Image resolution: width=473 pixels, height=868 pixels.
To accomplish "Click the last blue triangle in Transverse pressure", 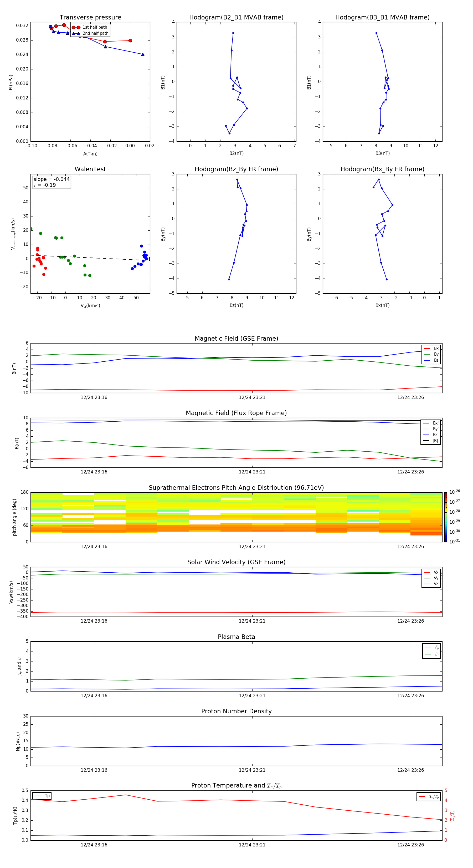I will tap(143, 54).
